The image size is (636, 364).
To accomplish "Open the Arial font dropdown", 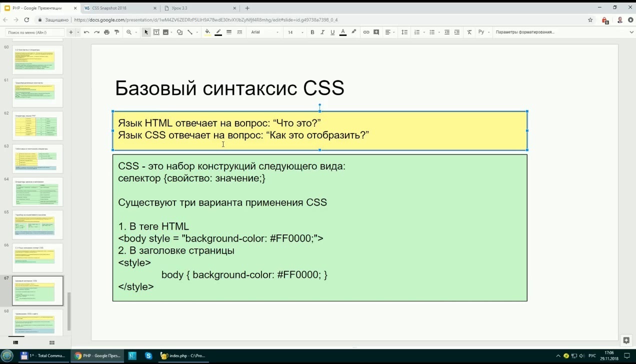I will 264,32.
